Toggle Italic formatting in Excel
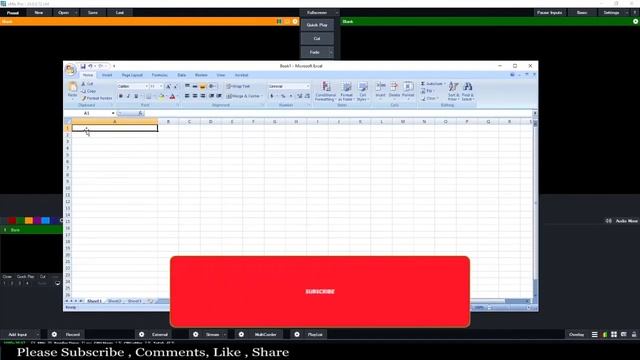 (x=128, y=96)
